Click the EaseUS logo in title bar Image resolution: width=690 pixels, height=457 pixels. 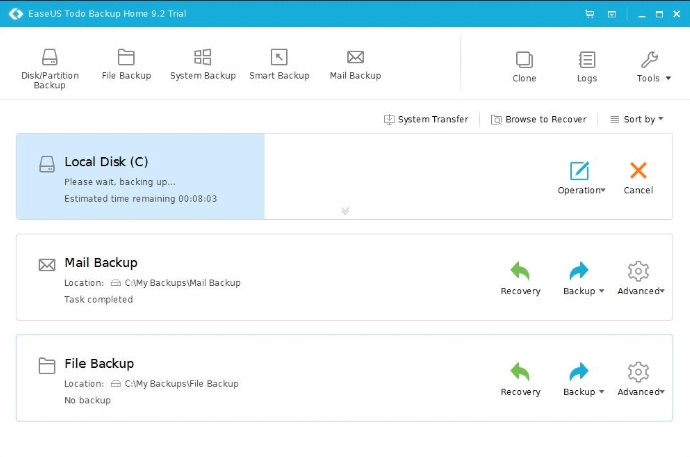[16, 14]
